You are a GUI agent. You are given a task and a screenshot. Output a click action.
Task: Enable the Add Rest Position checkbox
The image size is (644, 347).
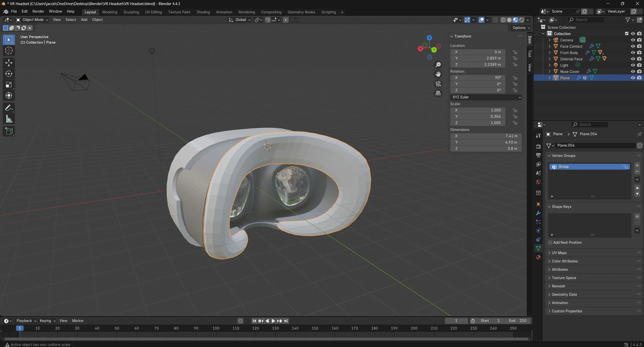[x=550, y=243]
